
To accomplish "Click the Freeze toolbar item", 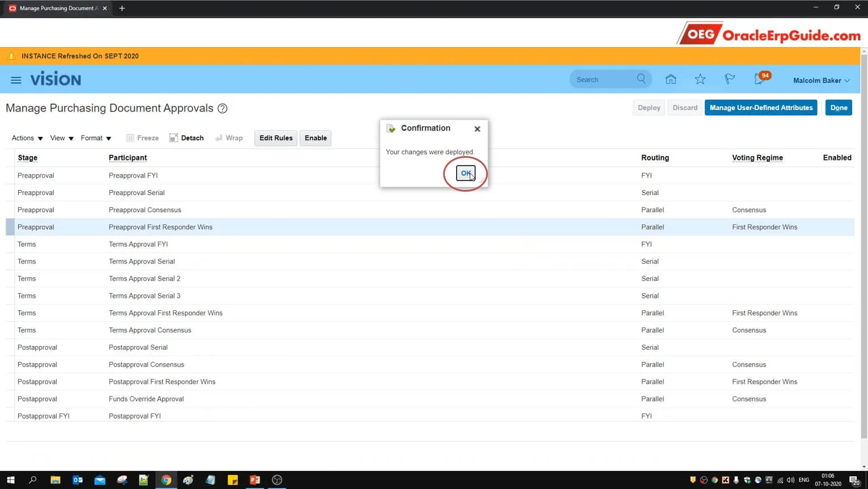I will pyautogui.click(x=142, y=138).
